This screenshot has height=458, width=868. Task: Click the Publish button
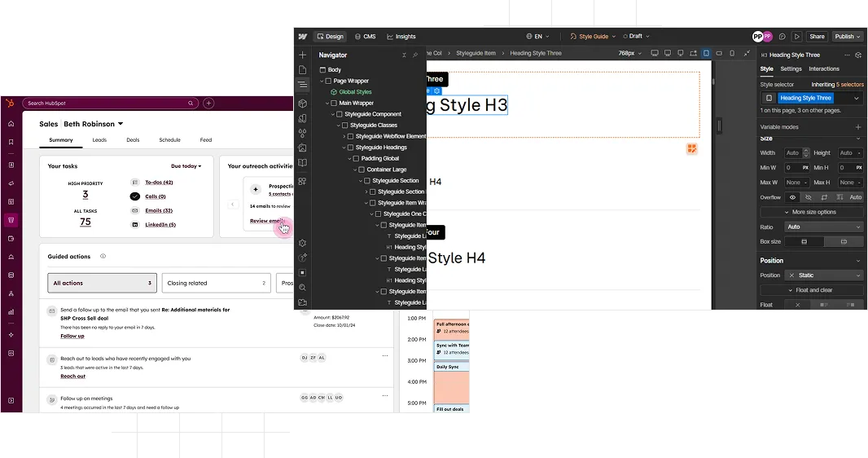[x=848, y=37]
